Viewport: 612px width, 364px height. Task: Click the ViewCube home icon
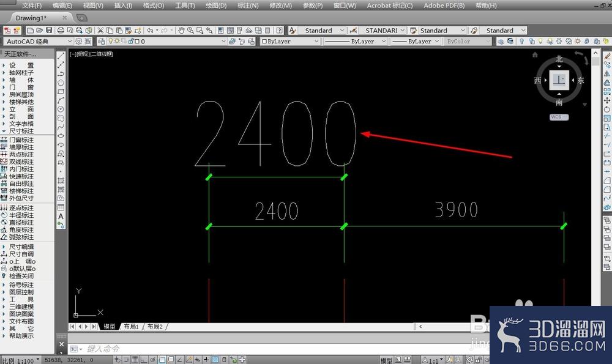click(535, 55)
